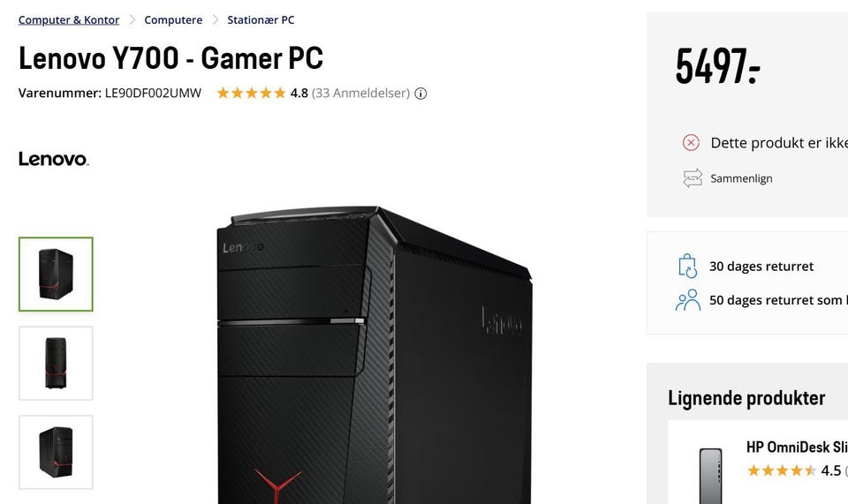Click the red unavailable X circle icon

pos(691,143)
